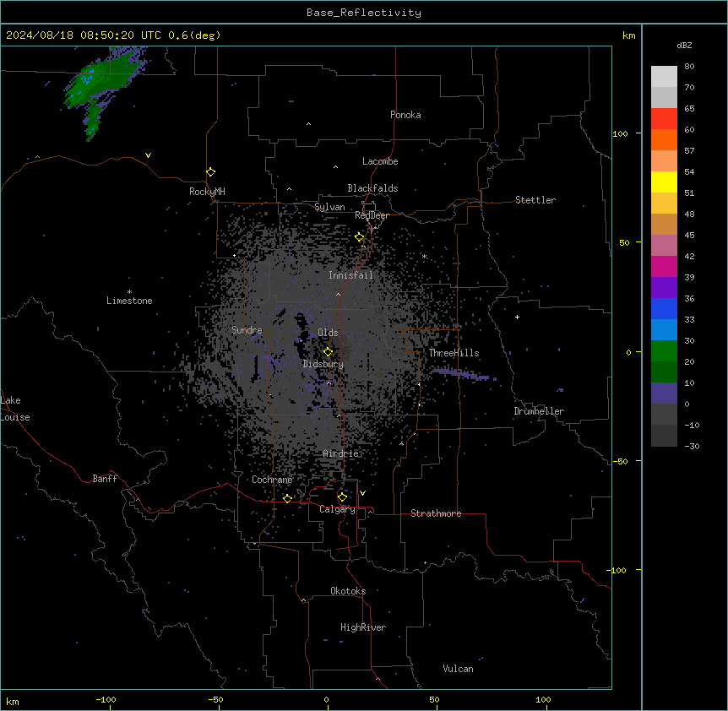Screen dimensions: 728x711
Task: Click the Strathmore town label
Action: click(436, 513)
